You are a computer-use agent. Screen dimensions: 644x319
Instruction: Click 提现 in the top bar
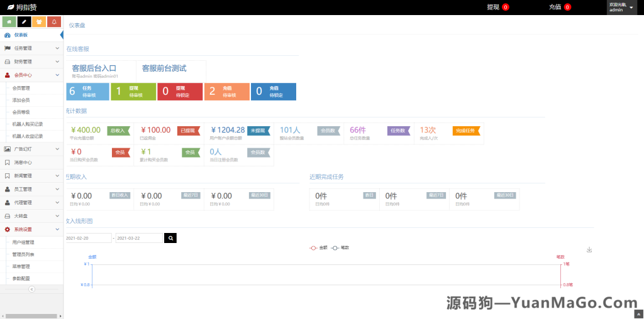click(493, 7)
